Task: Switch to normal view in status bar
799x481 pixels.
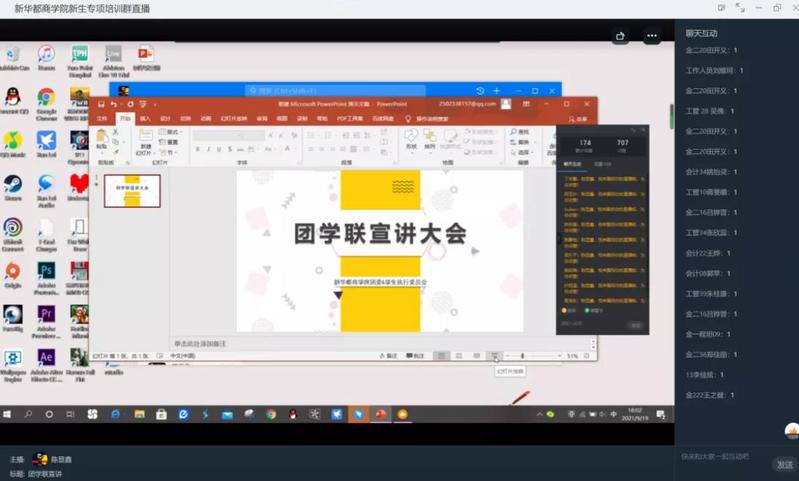Action: (441, 356)
